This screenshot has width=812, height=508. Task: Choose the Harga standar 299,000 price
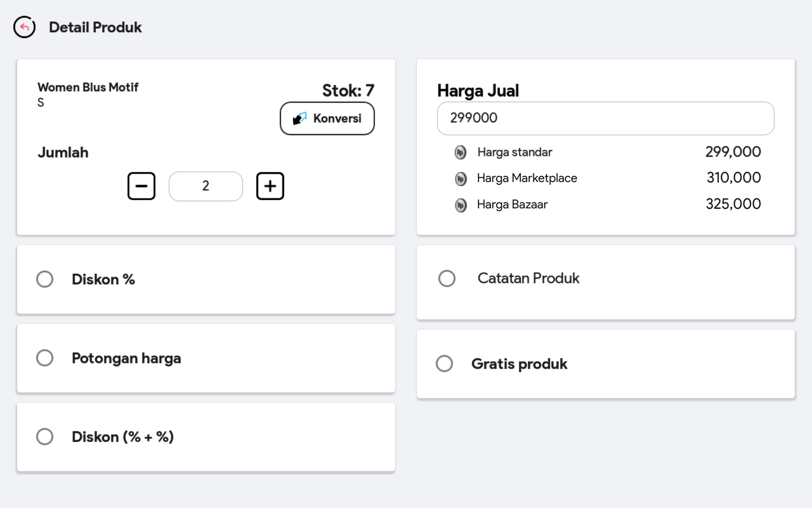coord(733,152)
